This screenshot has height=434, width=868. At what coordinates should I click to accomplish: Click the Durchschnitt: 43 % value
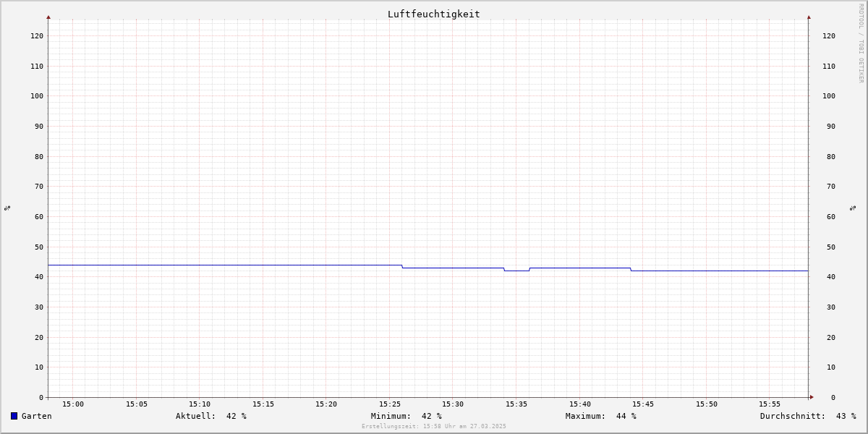click(x=808, y=416)
